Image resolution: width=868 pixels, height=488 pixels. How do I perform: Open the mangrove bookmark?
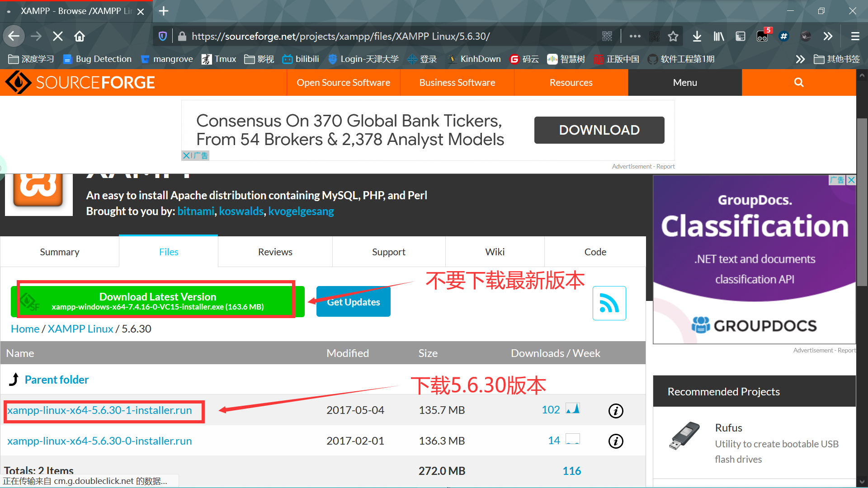point(166,59)
